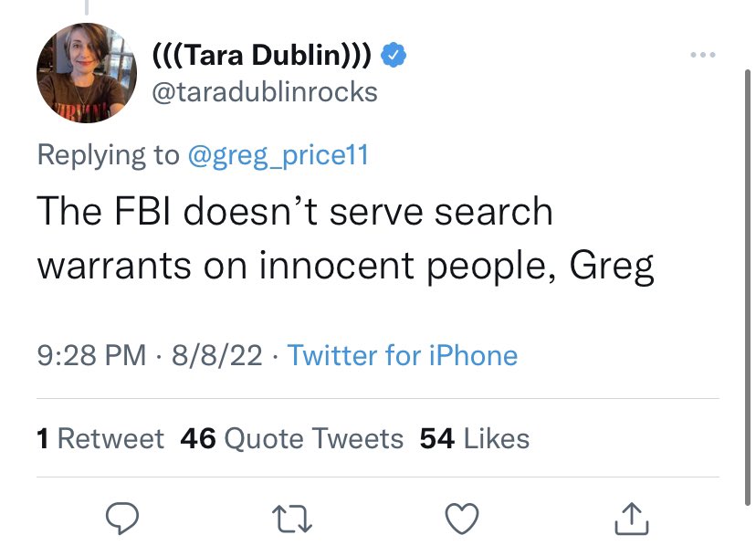Open the share tweet icon
Viewport: 756px width, 556px height.
click(631, 519)
